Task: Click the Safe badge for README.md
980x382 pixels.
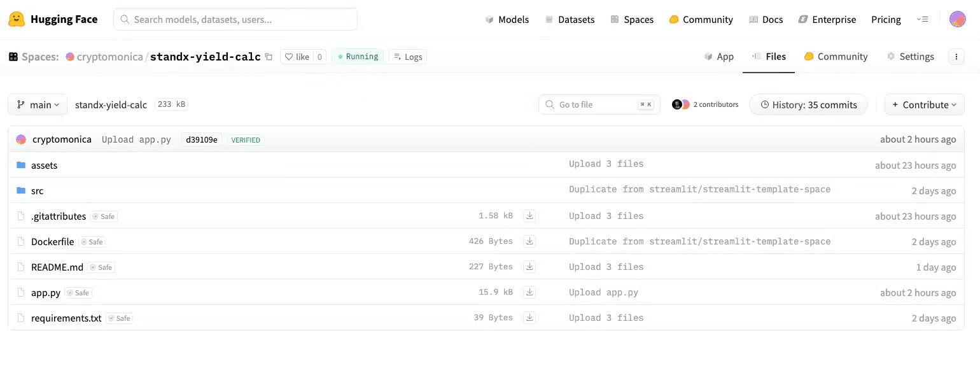Action: click(101, 267)
